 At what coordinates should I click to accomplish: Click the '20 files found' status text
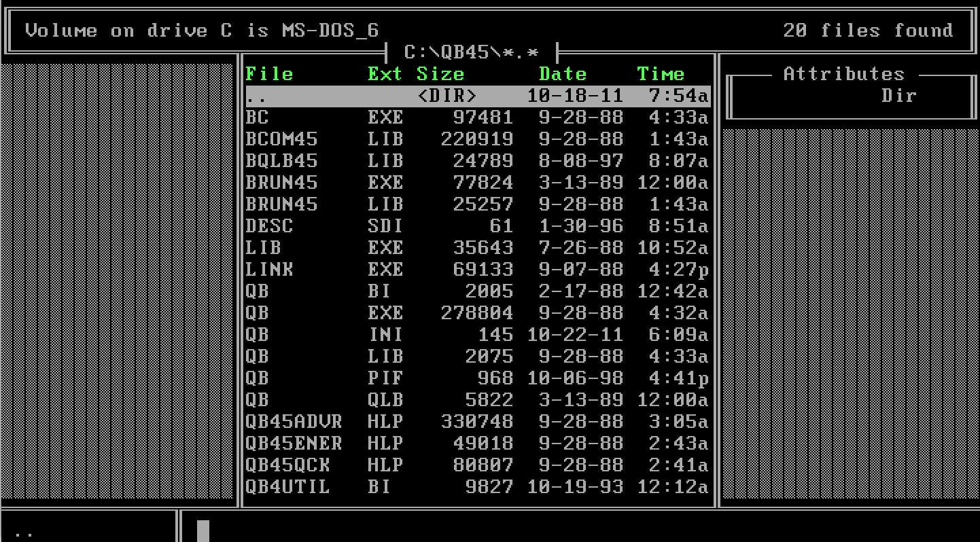point(869,31)
